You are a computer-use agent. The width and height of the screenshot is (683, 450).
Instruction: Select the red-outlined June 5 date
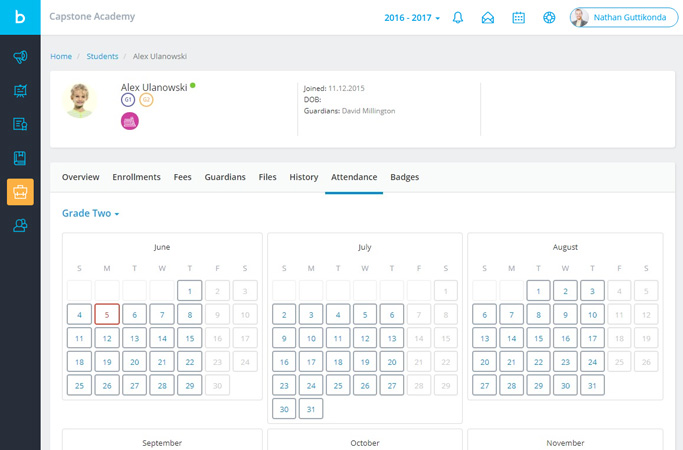tap(107, 315)
